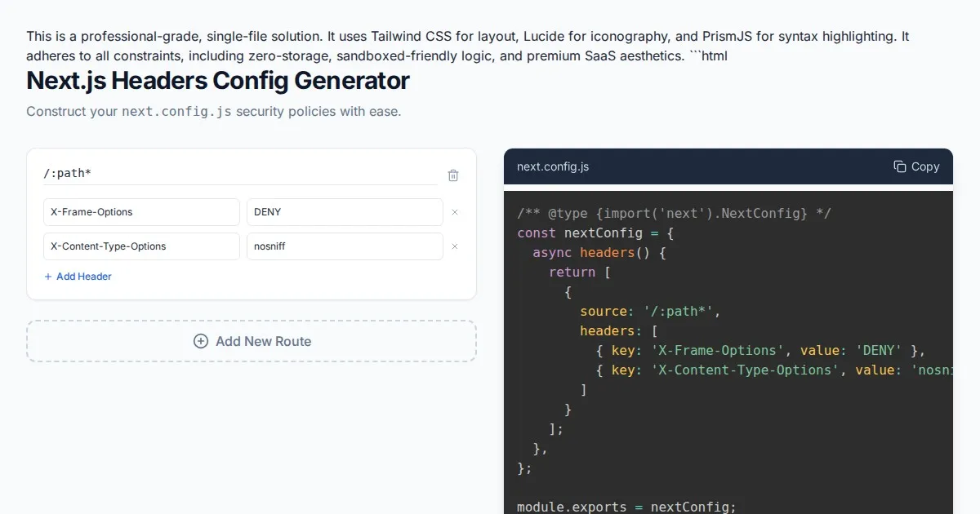Click the DENY header value field
The height and width of the screenshot is (514, 980).
[344, 212]
